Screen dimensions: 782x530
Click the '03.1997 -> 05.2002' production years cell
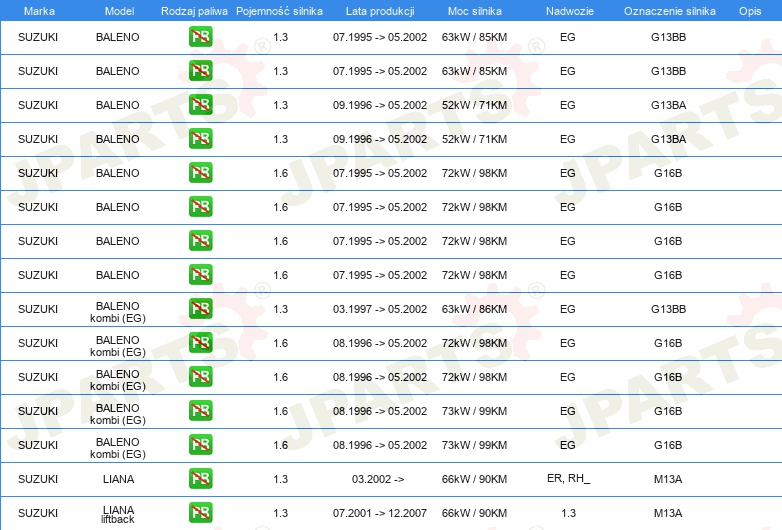[x=380, y=309]
